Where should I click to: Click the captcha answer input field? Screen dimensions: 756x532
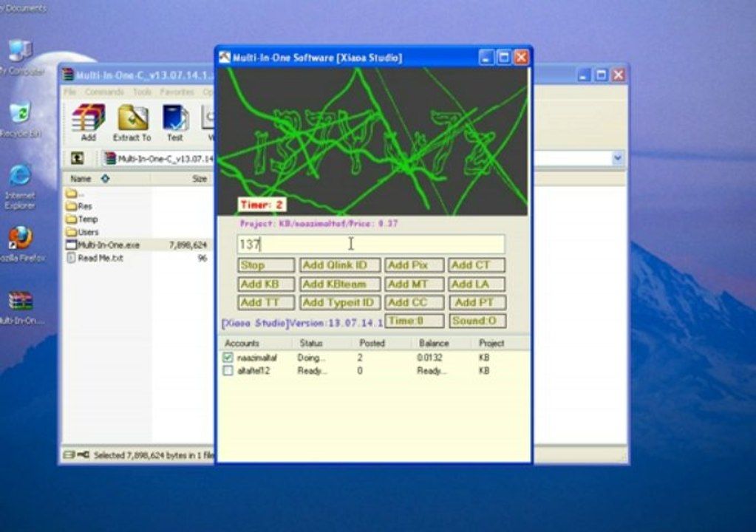371,245
